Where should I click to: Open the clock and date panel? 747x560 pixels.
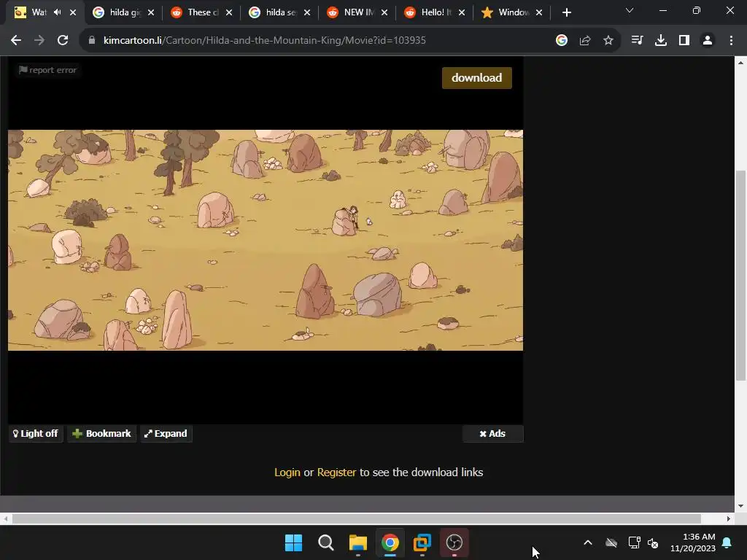pyautogui.click(x=693, y=542)
